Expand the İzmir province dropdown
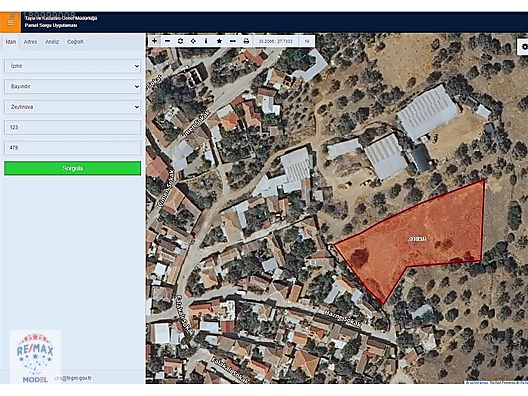This screenshot has height=396, width=528. click(73, 66)
